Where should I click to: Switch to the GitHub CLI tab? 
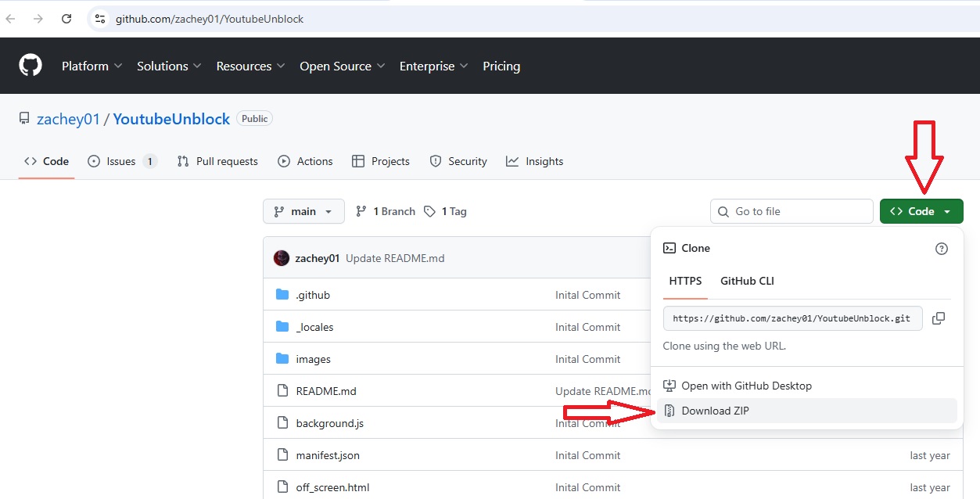(x=746, y=281)
